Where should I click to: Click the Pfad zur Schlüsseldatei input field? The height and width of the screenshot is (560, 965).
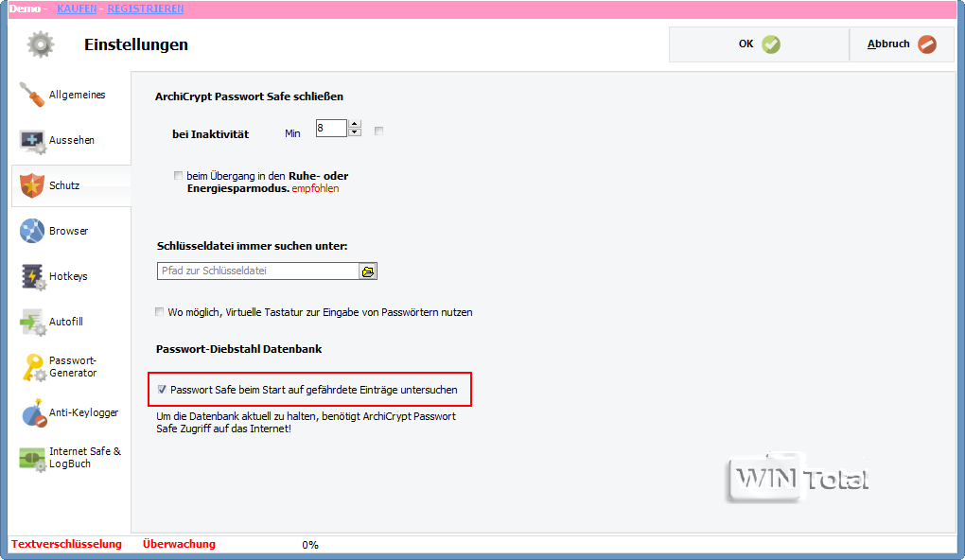click(258, 271)
